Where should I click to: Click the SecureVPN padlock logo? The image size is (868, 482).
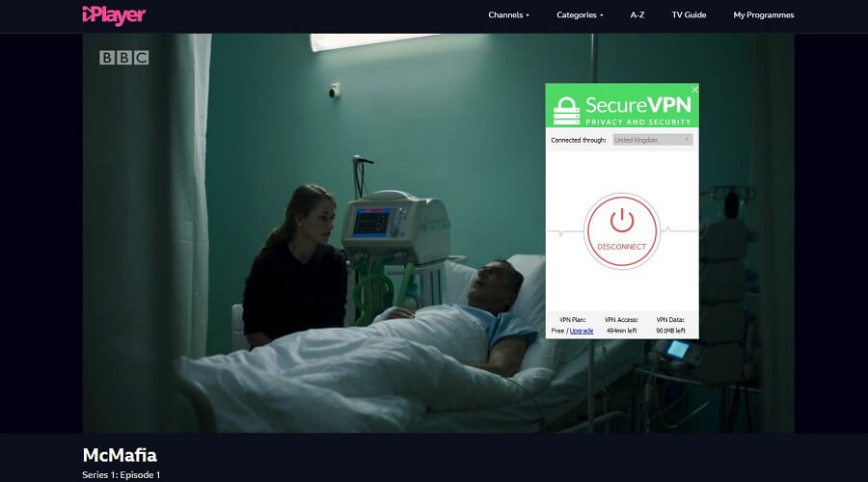566,111
